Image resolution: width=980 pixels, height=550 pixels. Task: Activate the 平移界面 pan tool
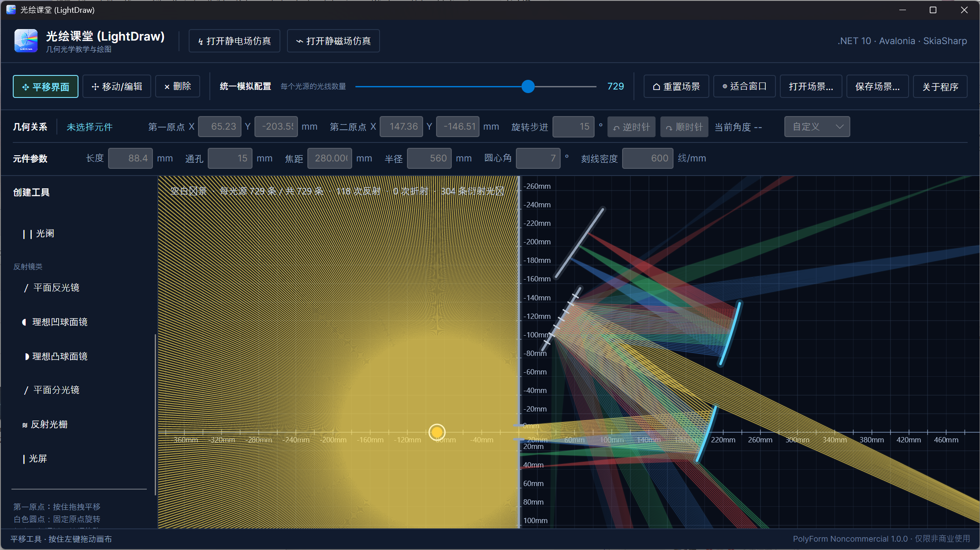click(x=46, y=86)
